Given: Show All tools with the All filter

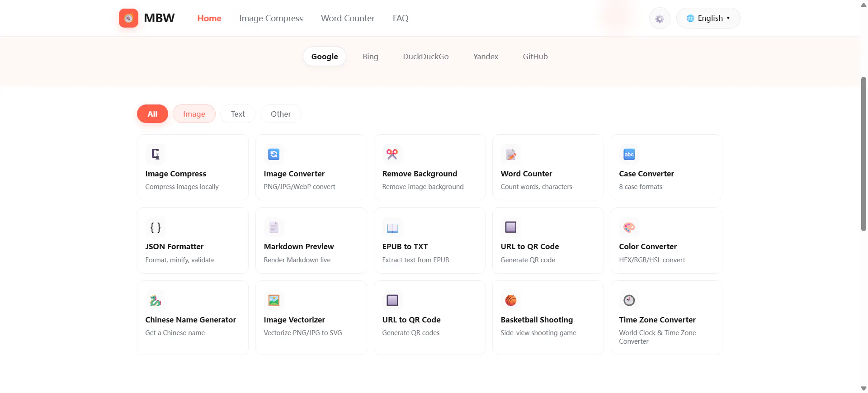Looking at the screenshot, I should (152, 114).
